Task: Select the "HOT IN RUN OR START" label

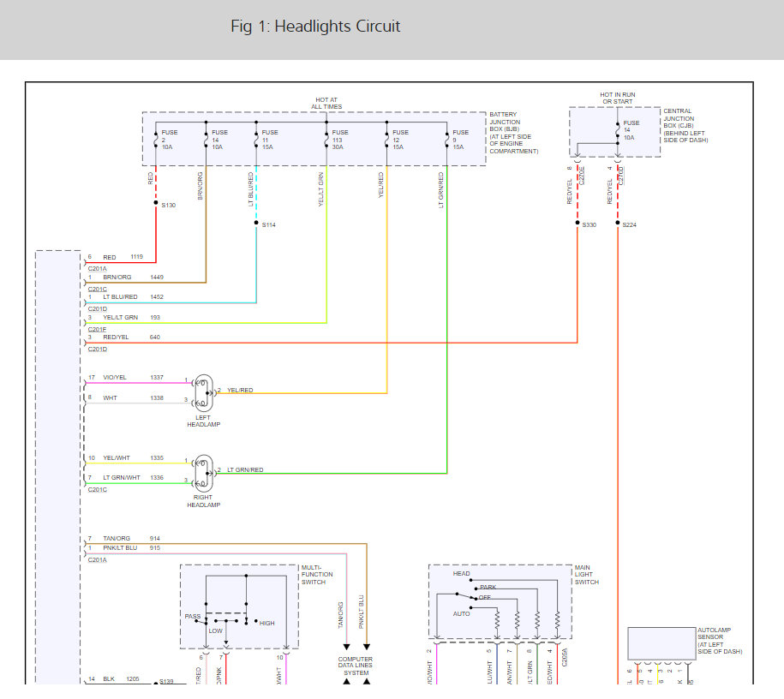Action: click(x=618, y=98)
